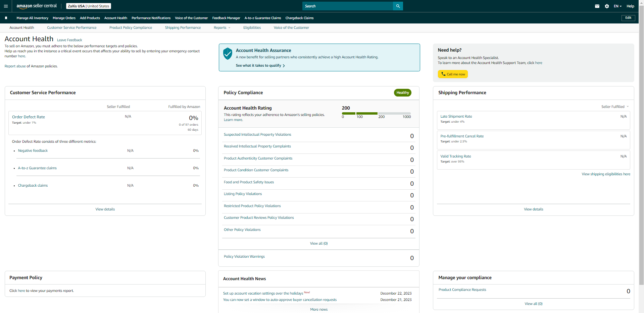Viewport: 644px width, 313px height.
Task: Open the EN language dropdown
Action: click(617, 6)
